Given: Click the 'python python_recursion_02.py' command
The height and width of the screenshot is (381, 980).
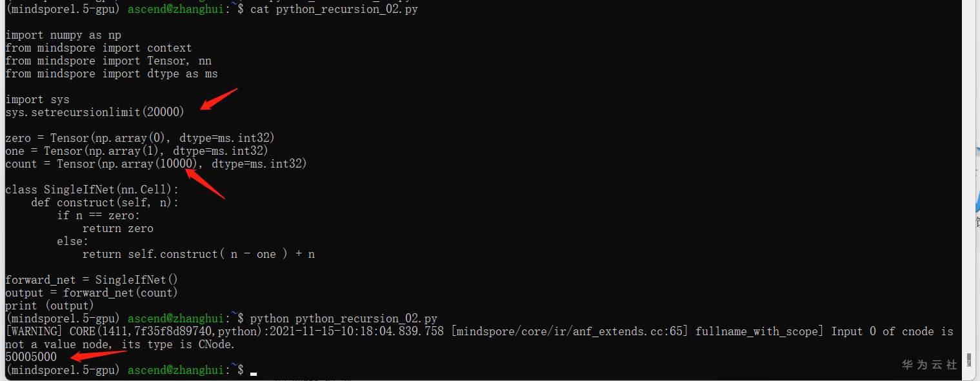Looking at the screenshot, I should (343, 318).
